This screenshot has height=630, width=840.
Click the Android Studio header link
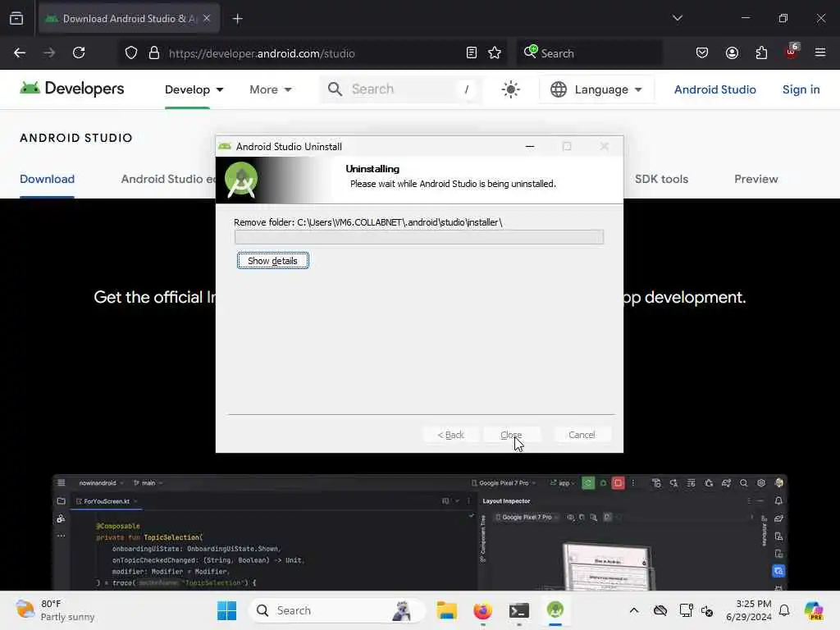[714, 89]
